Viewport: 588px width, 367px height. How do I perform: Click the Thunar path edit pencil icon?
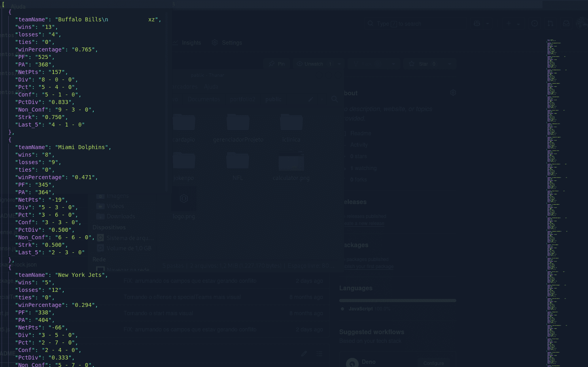click(x=311, y=99)
